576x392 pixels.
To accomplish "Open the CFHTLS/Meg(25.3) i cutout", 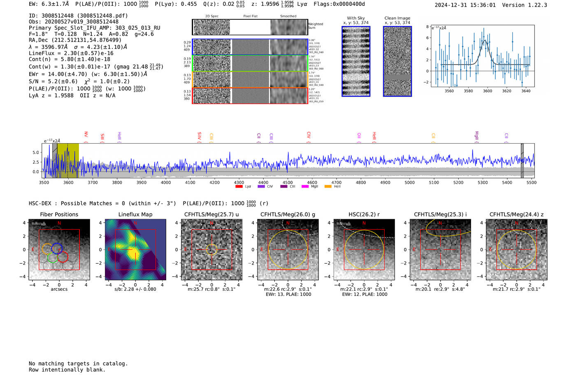I will (440, 250).
